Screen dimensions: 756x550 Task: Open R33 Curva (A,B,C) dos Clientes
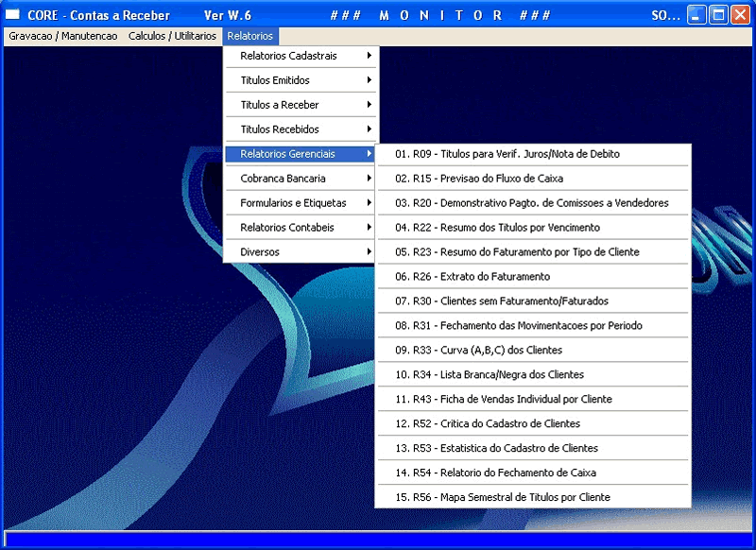click(533, 351)
